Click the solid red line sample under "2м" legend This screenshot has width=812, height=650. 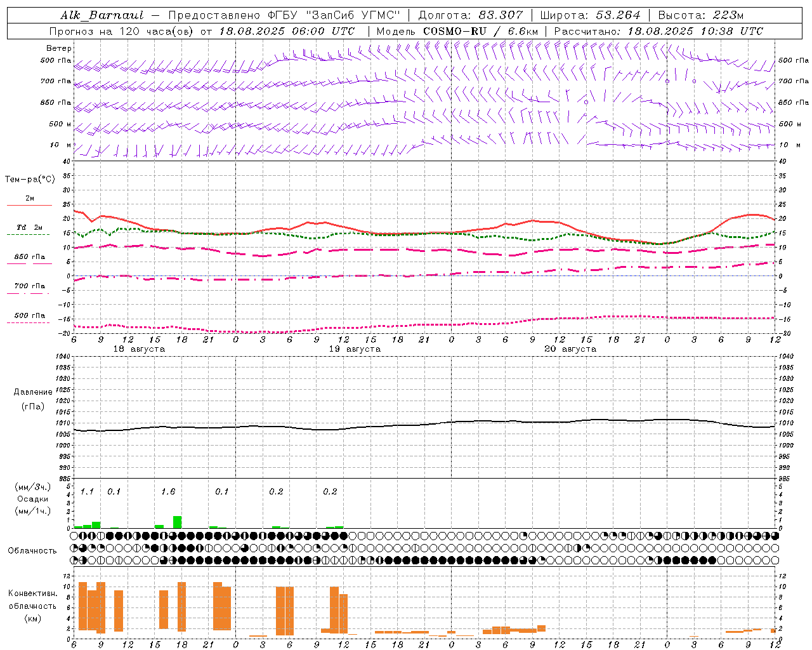(x=29, y=206)
